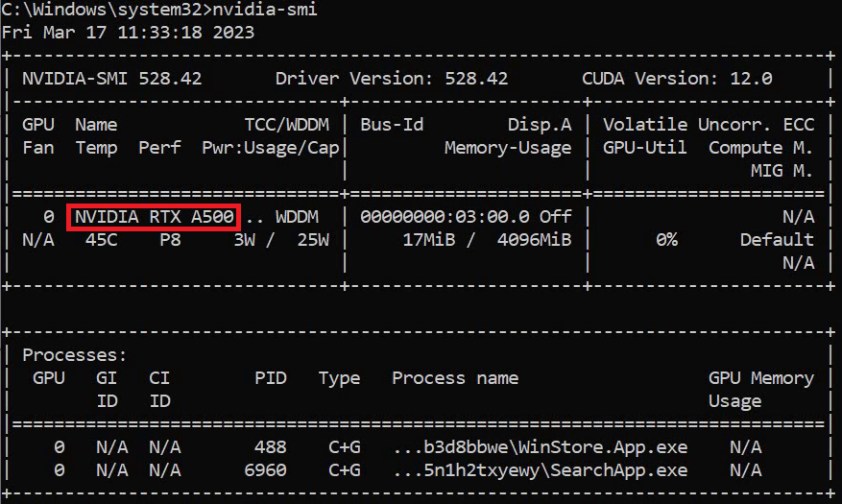
Task: Click the GPU-Util header
Action: click(644, 148)
